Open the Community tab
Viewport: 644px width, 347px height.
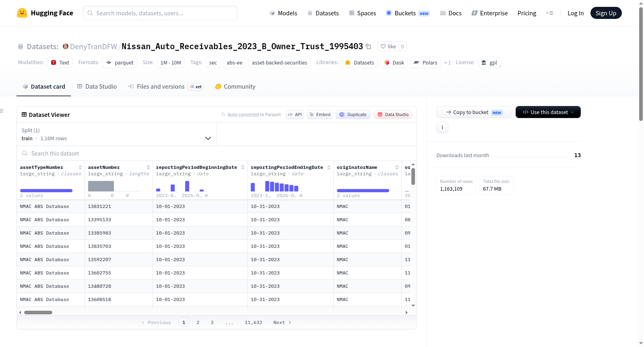click(235, 87)
